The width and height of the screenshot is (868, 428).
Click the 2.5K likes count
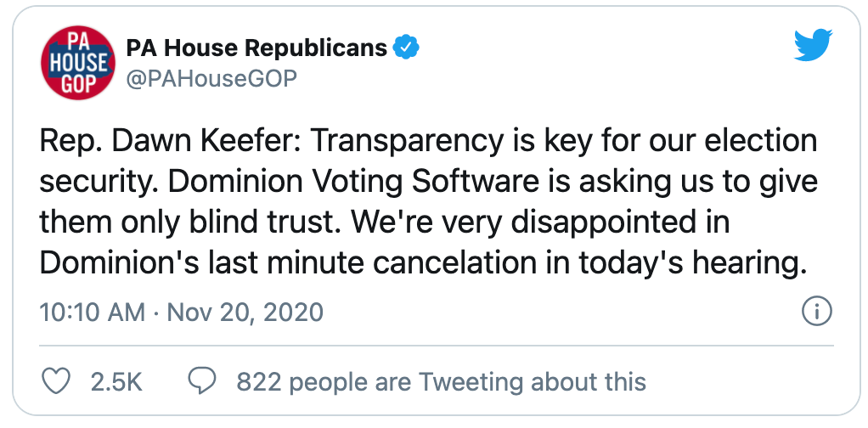[x=117, y=382]
